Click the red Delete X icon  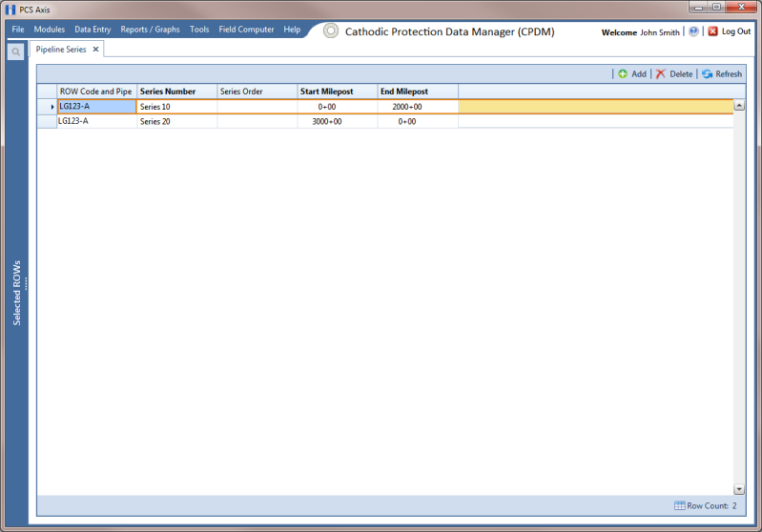pyautogui.click(x=661, y=73)
